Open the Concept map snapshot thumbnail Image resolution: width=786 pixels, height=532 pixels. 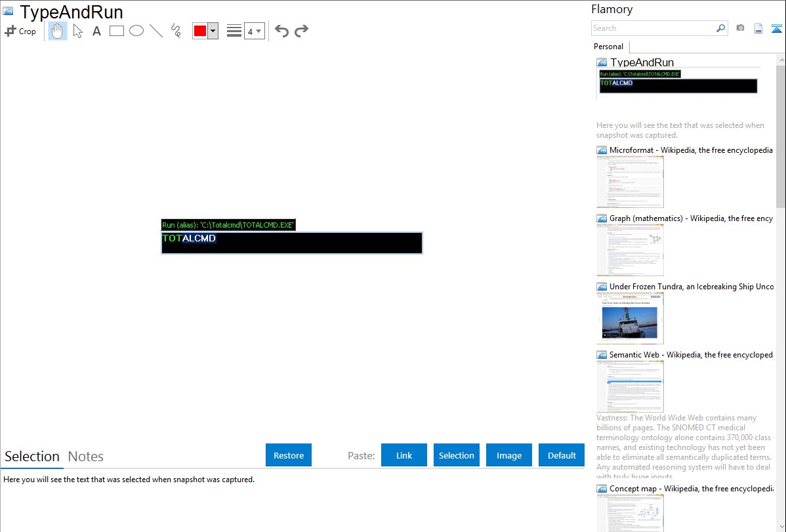(x=630, y=513)
